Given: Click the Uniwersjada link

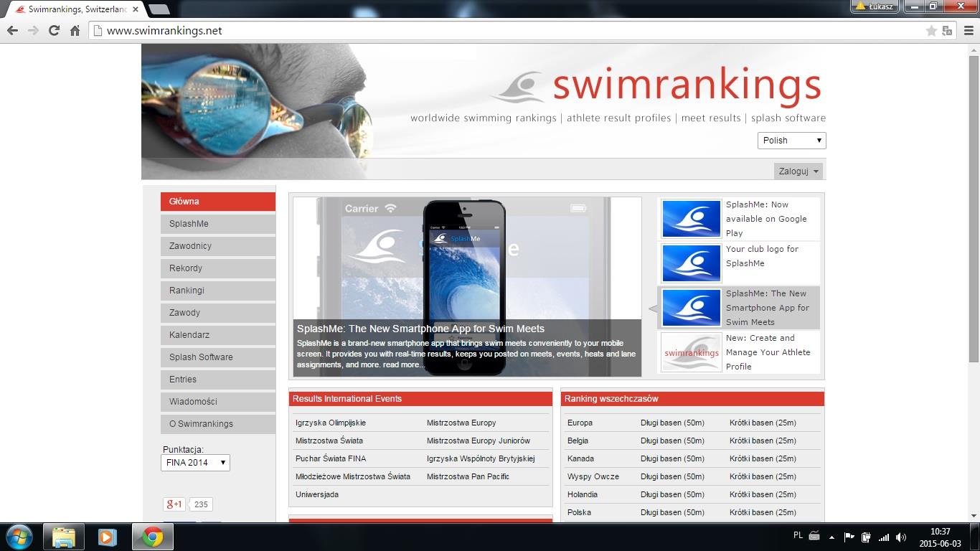Looking at the screenshot, I should pos(317,494).
